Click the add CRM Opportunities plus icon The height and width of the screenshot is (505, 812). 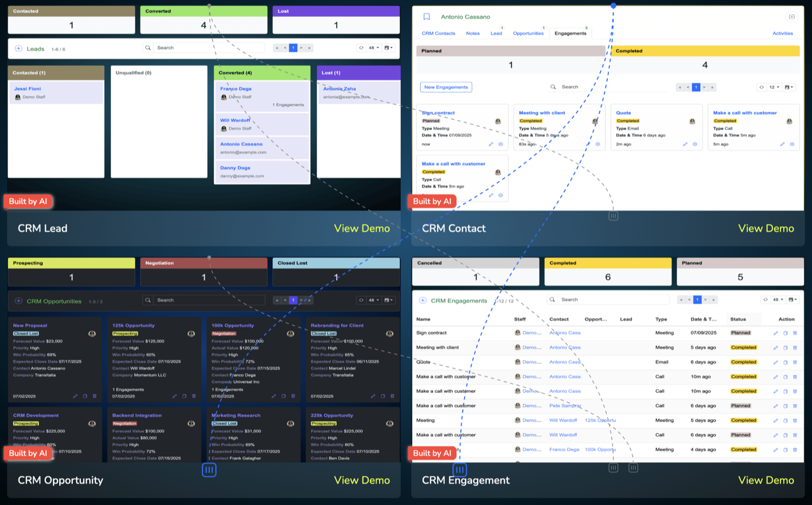point(19,301)
